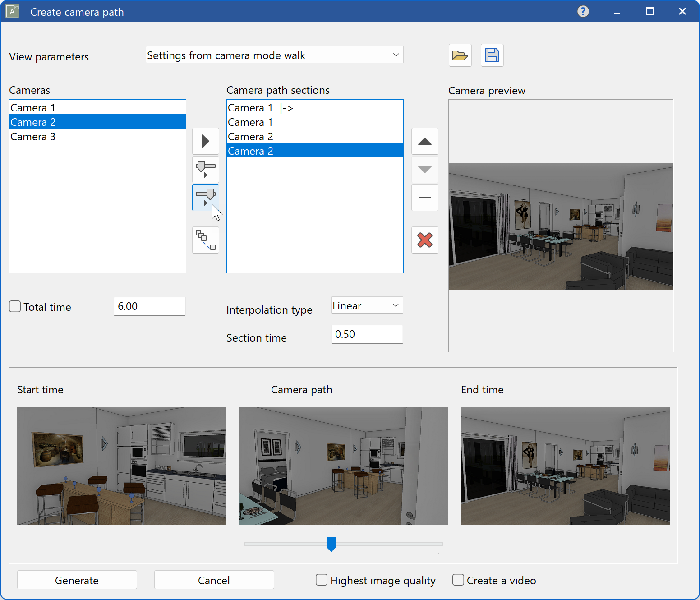Viewport: 700px width, 600px height.
Task: Save the camera path to disk
Action: (492, 55)
